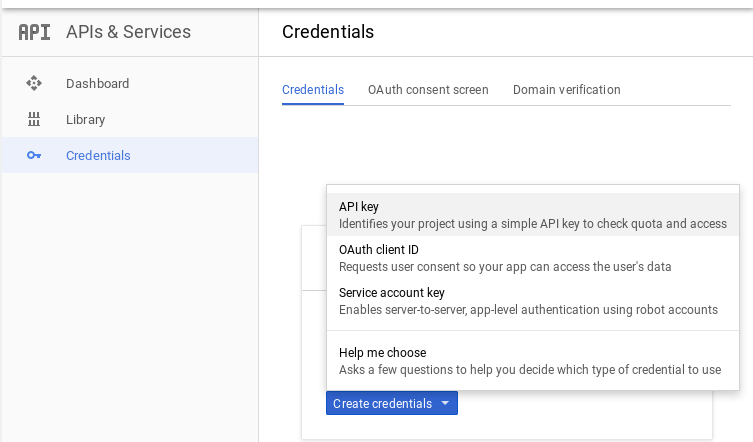The width and height of the screenshot is (753, 442).
Task: Choose API key from the dropdown menu
Action: (533, 215)
